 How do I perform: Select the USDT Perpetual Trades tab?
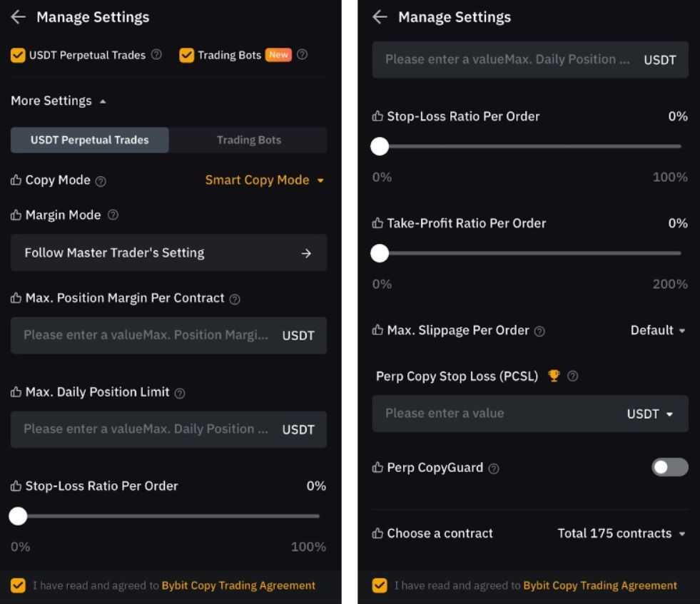[90, 140]
